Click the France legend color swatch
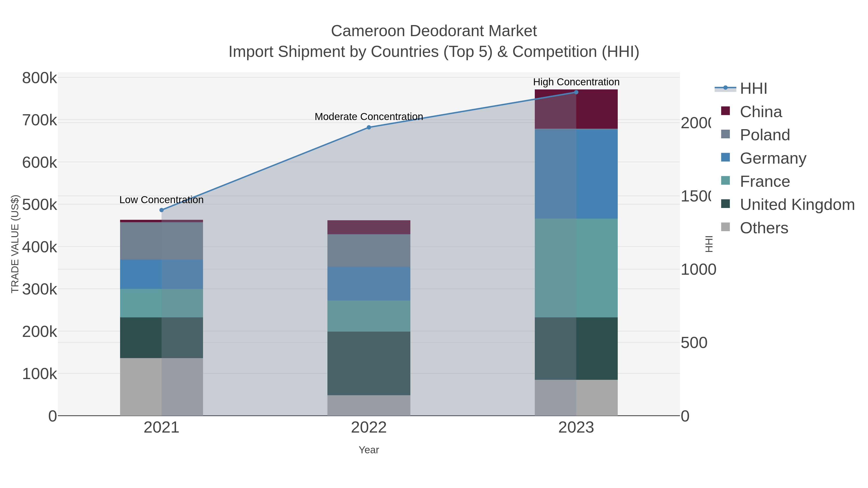 coord(726,180)
